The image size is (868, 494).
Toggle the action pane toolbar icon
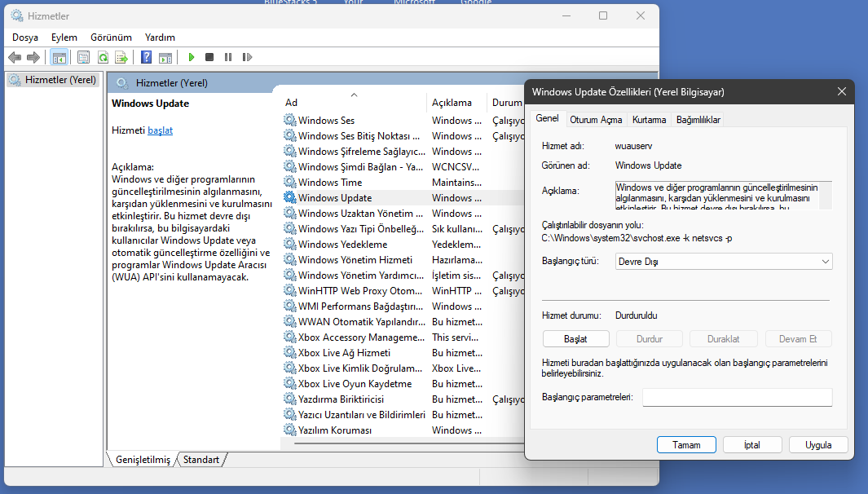(x=165, y=57)
